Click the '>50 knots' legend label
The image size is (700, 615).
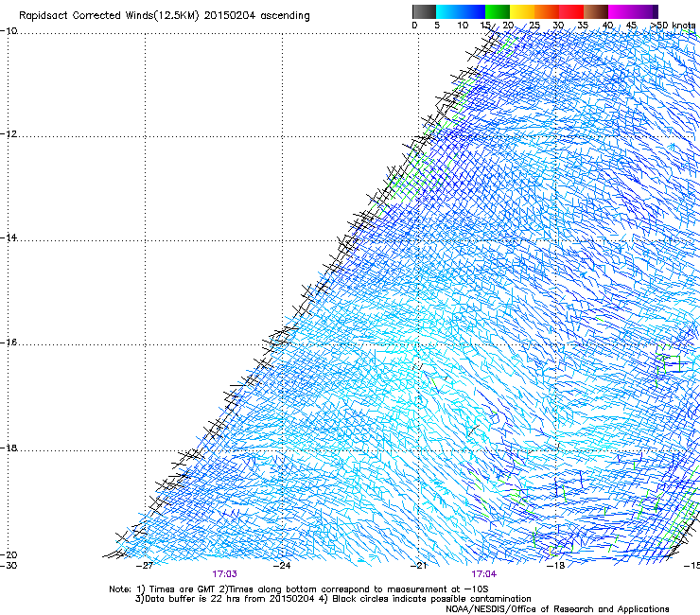click(673, 26)
